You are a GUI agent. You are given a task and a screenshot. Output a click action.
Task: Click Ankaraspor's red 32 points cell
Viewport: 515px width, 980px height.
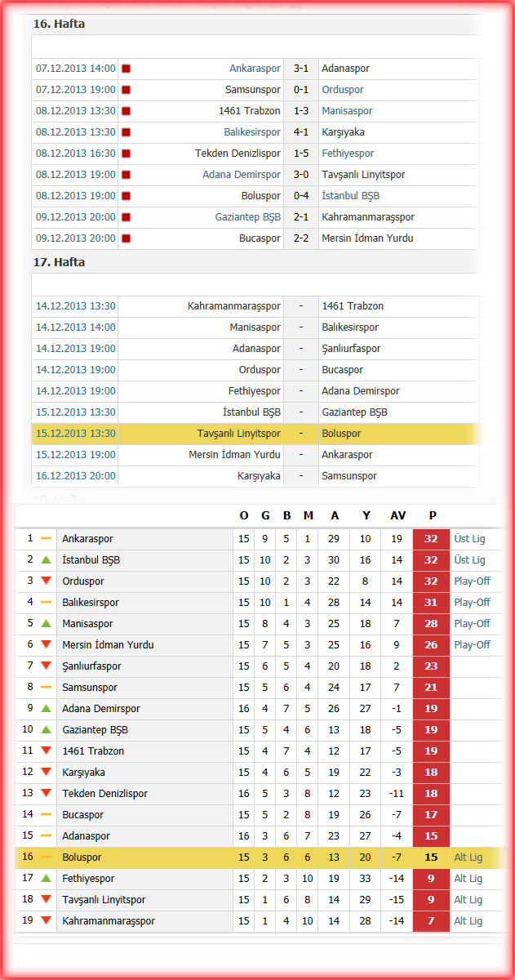[x=432, y=539]
